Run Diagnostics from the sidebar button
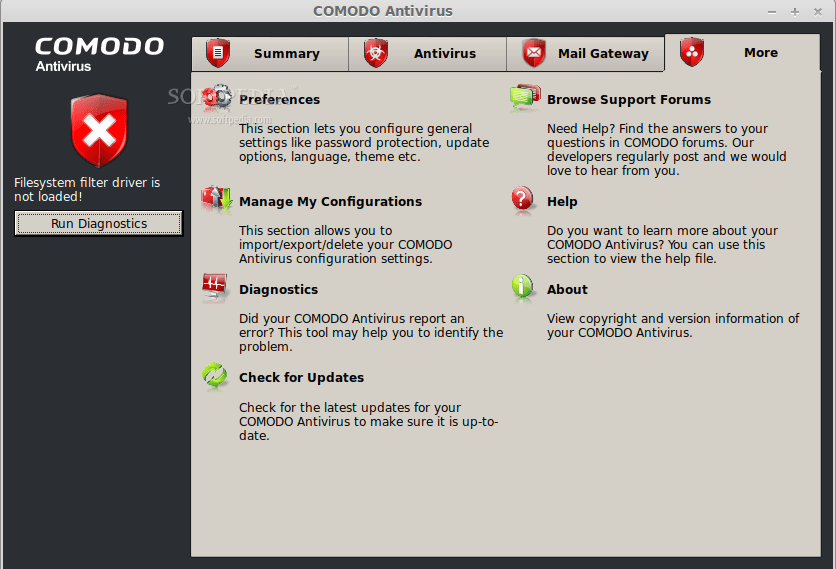Image resolution: width=836 pixels, height=569 pixels. (99, 223)
